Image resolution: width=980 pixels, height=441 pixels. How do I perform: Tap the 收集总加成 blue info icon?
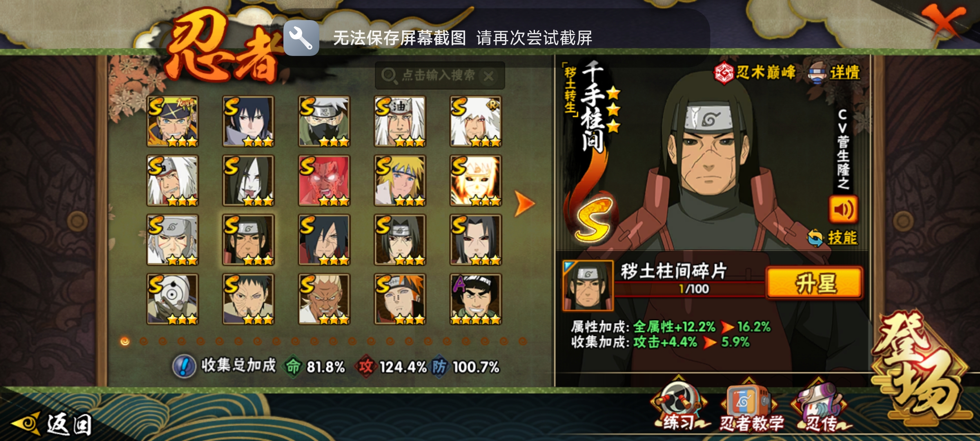click(184, 366)
